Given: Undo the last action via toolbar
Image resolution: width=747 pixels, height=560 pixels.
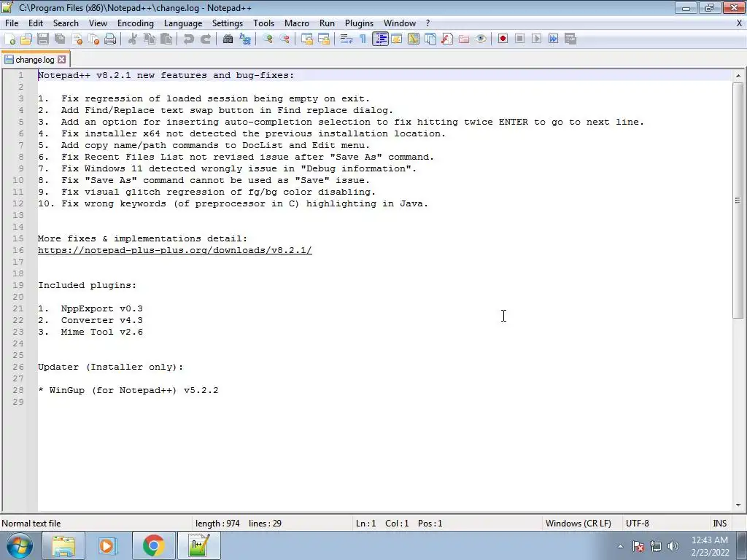Looking at the screenshot, I should pos(189,39).
